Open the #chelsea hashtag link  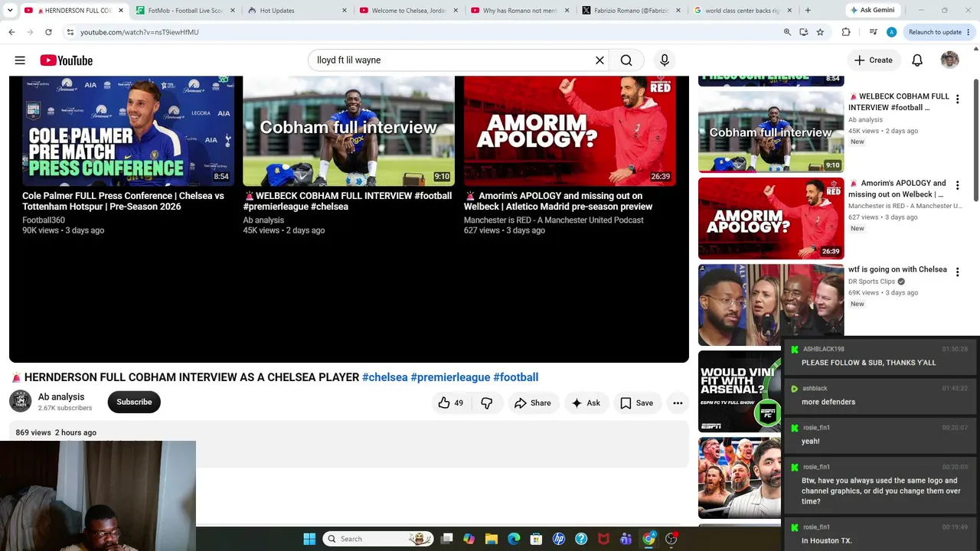tap(384, 377)
